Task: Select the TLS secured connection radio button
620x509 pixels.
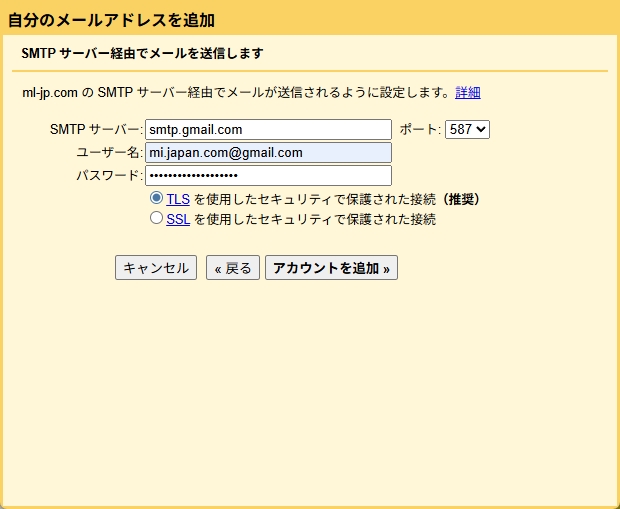Action: (x=156, y=198)
